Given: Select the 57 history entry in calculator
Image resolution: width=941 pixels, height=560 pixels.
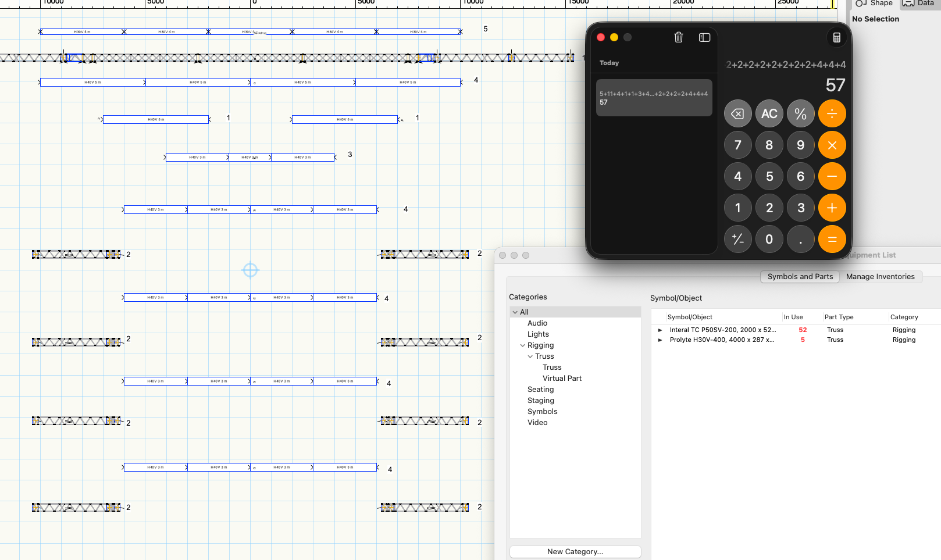Looking at the screenshot, I should click(x=654, y=98).
